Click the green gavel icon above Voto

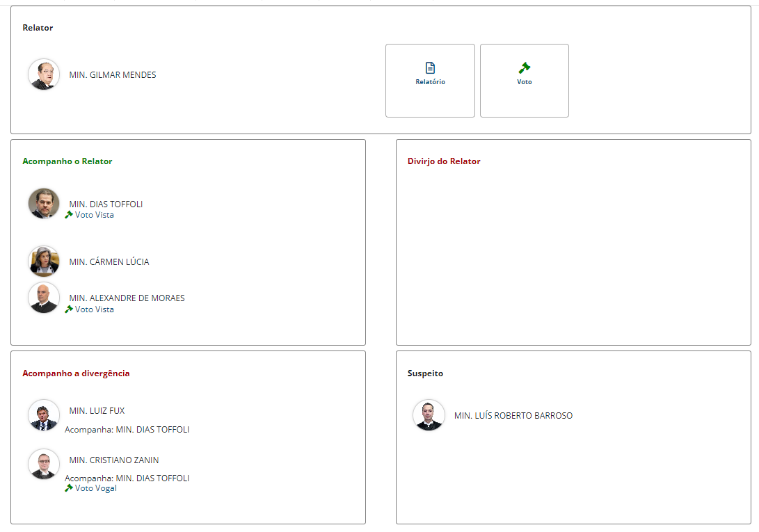(x=525, y=68)
